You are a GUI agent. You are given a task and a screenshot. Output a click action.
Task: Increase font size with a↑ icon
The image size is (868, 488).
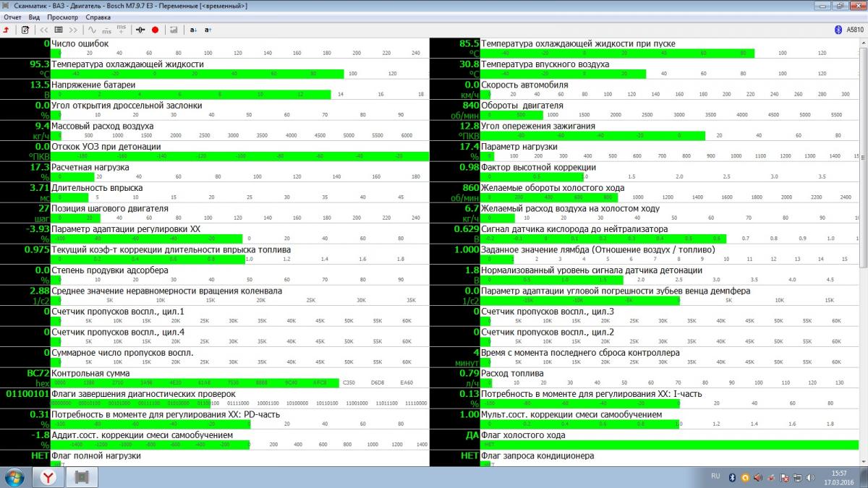[x=208, y=30]
